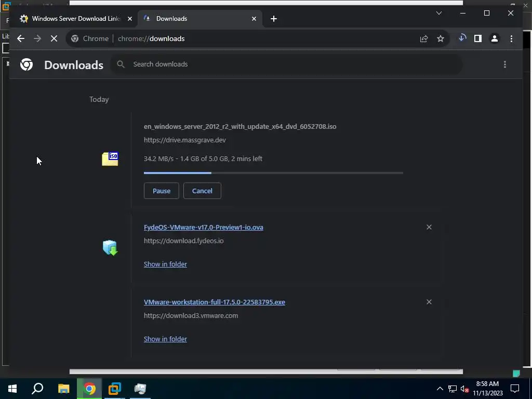
Task: Show hidden system tray icons
Action: tap(440, 389)
